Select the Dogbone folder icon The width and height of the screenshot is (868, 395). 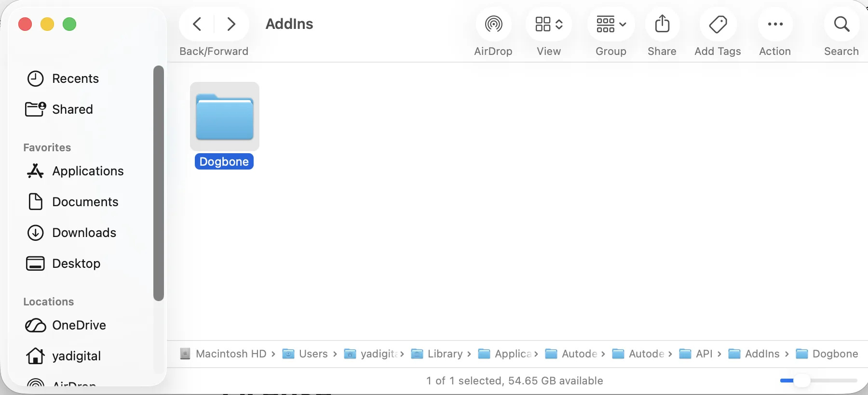[225, 117]
